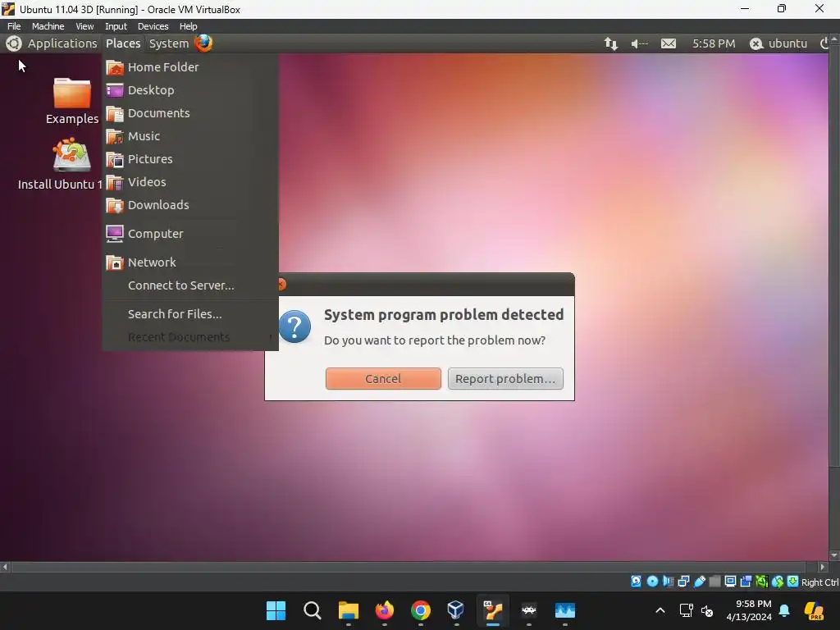Open File Explorer from the taskbar
Image resolution: width=840 pixels, height=630 pixels.
pos(348,610)
